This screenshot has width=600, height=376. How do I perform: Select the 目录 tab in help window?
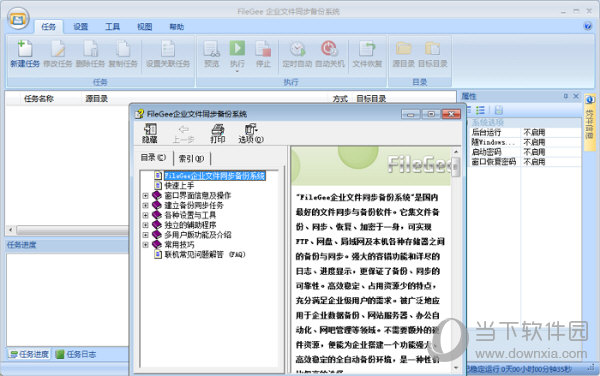click(x=153, y=158)
